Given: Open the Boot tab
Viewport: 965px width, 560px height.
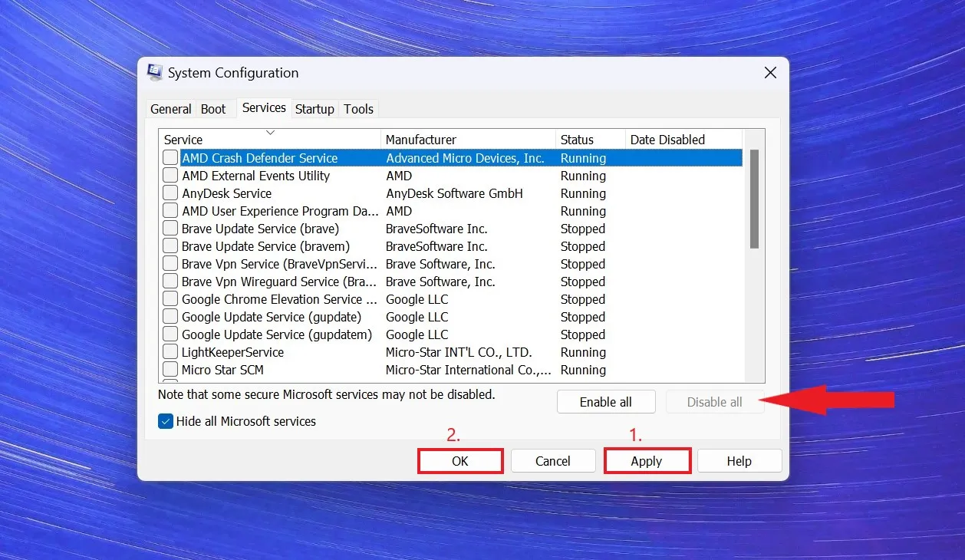Looking at the screenshot, I should point(213,109).
